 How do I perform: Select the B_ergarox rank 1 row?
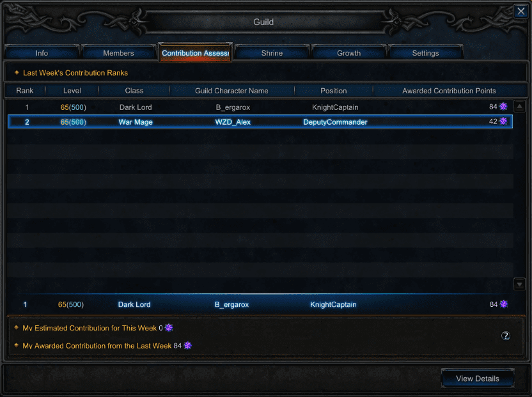[260, 107]
